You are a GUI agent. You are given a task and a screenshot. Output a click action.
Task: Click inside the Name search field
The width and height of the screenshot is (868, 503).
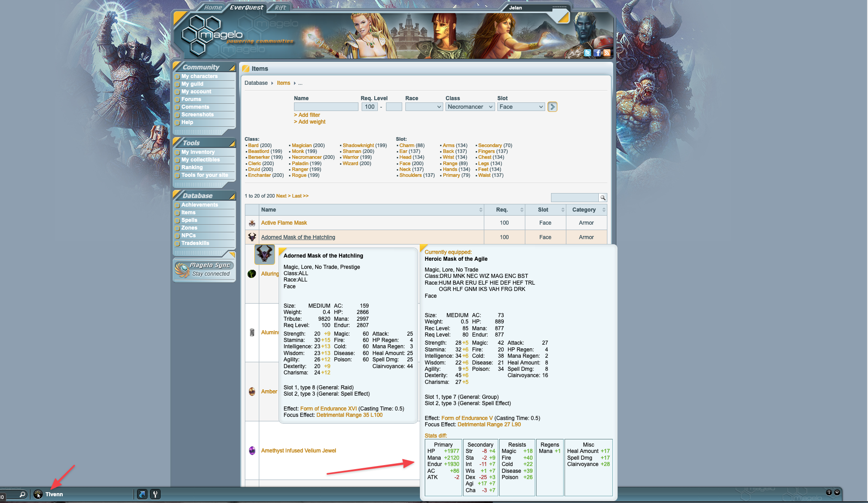(x=326, y=106)
